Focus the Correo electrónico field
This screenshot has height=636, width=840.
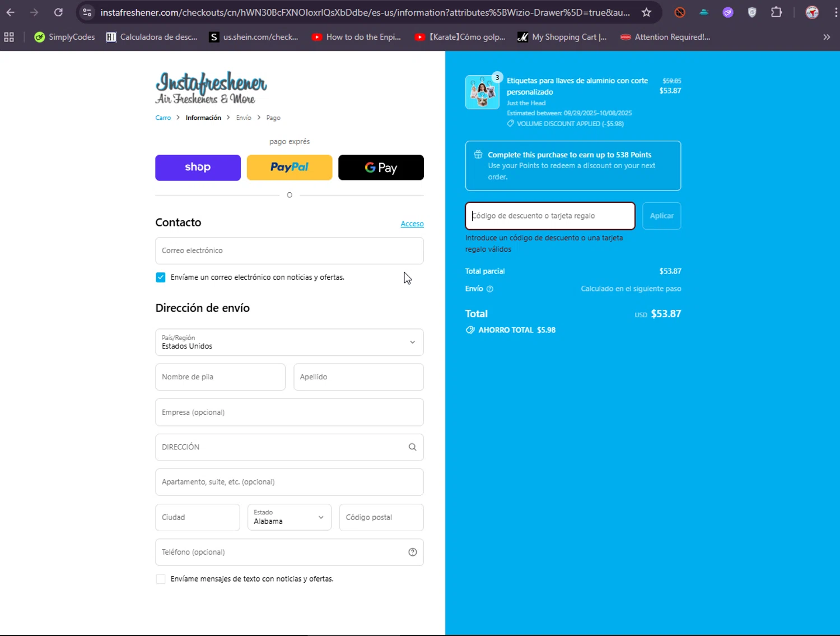290,250
